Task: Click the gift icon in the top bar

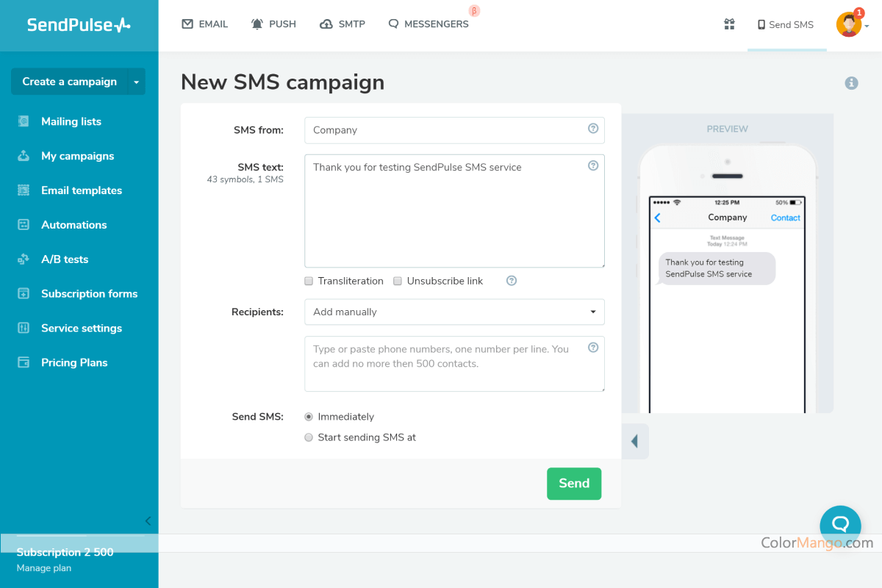Action: tap(729, 24)
